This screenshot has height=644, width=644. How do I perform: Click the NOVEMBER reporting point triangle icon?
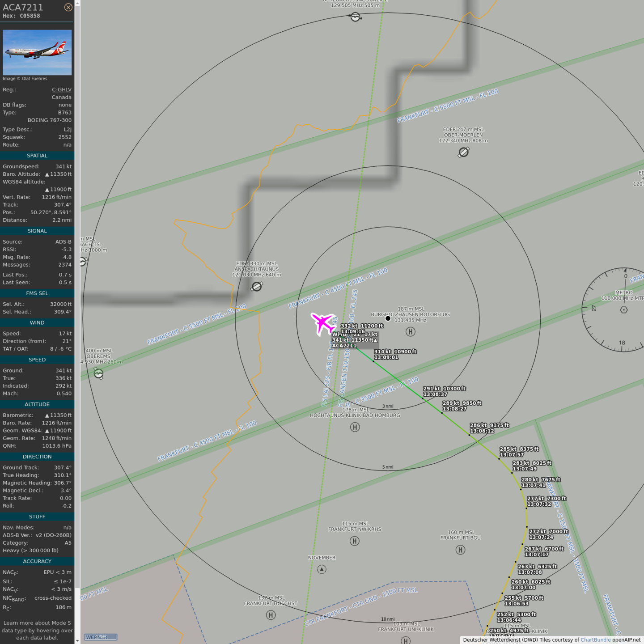pyautogui.click(x=322, y=569)
